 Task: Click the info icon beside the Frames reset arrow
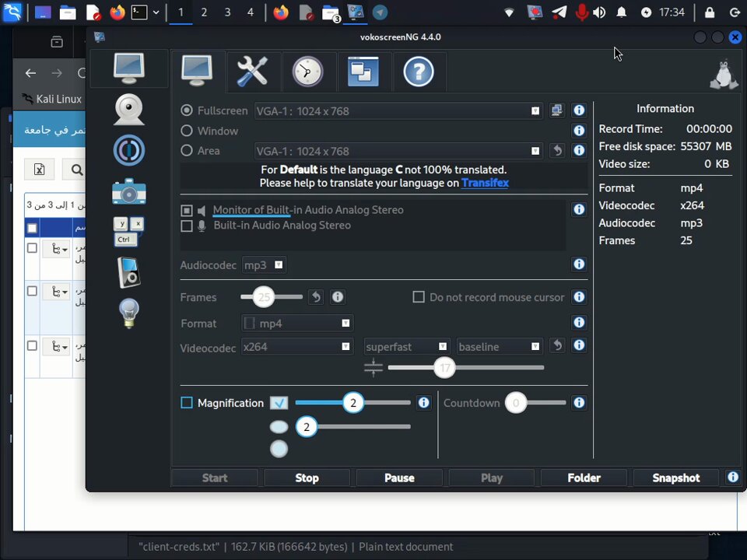coord(337,297)
